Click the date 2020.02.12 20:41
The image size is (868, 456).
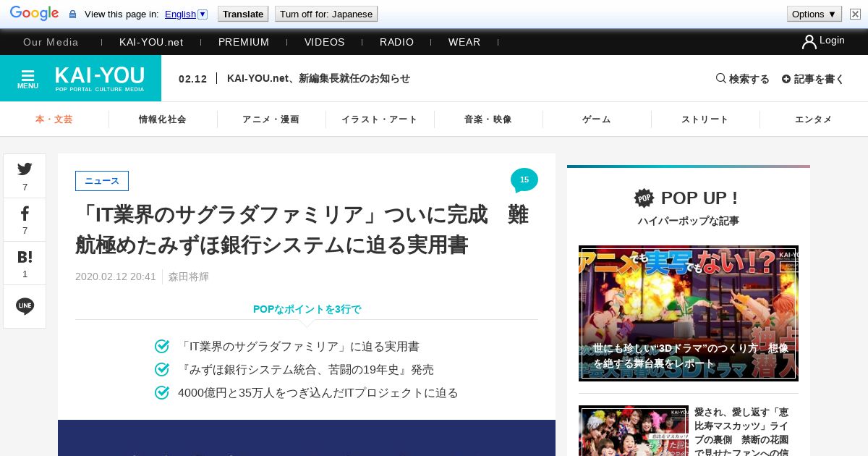[x=116, y=276]
